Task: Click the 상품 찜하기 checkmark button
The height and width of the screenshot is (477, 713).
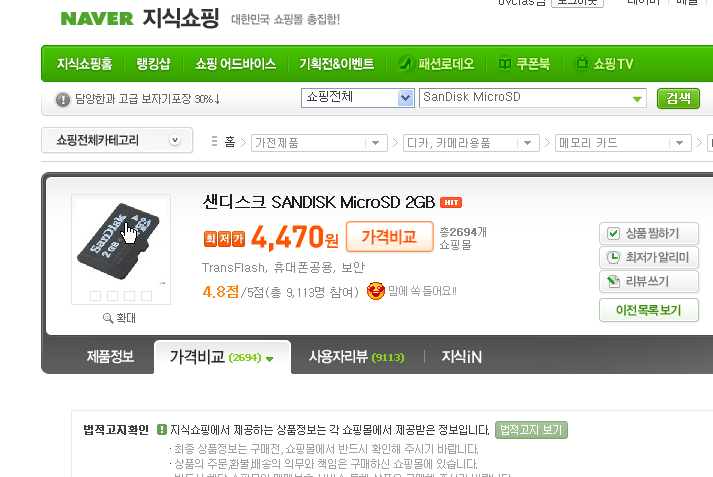Action: (x=648, y=233)
